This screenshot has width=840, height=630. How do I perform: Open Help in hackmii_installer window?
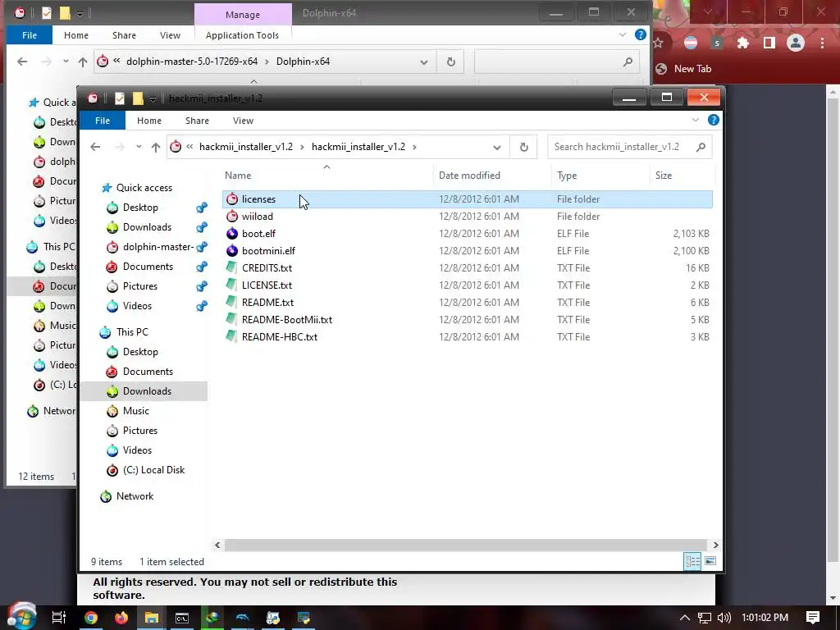(713, 120)
